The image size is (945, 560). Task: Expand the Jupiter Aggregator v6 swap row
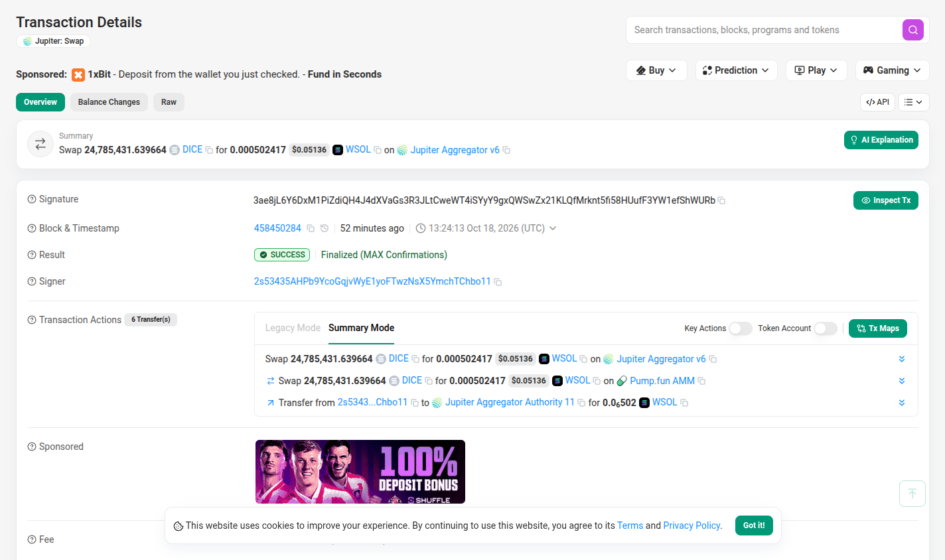(902, 359)
